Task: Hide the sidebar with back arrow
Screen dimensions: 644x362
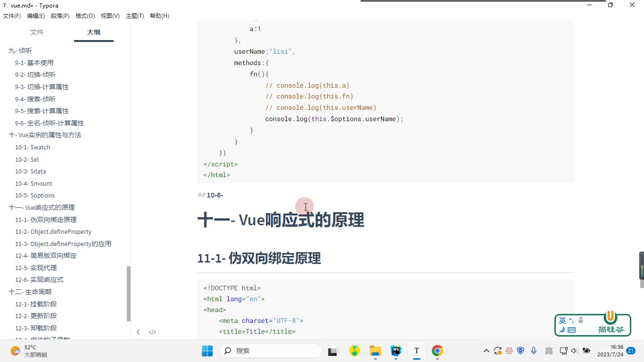Action: [x=138, y=332]
